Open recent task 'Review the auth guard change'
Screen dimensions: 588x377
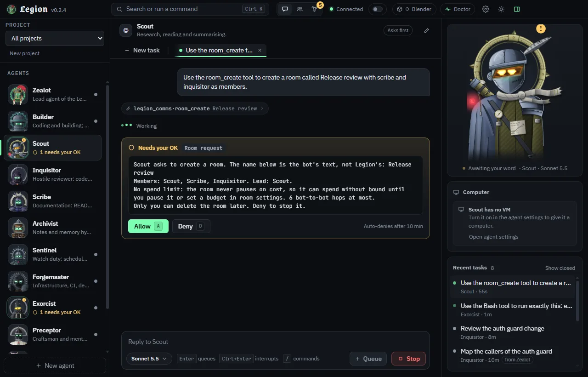click(513, 332)
